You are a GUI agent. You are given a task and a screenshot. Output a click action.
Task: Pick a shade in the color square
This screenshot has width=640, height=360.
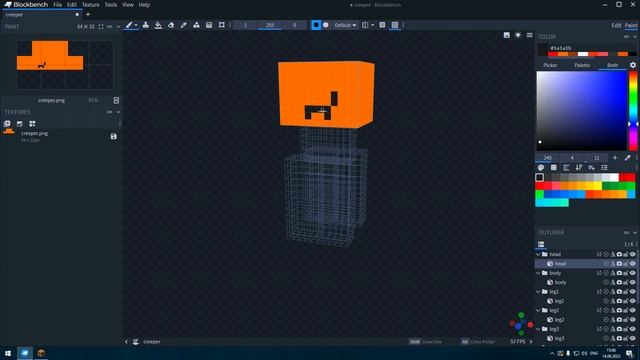click(x=581, y=111)
